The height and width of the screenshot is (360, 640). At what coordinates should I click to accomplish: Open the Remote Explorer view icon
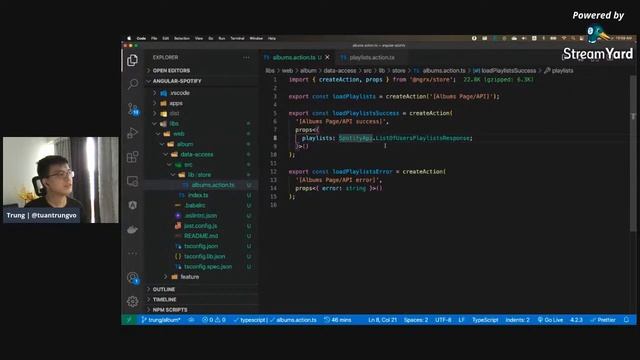(132, 181)
